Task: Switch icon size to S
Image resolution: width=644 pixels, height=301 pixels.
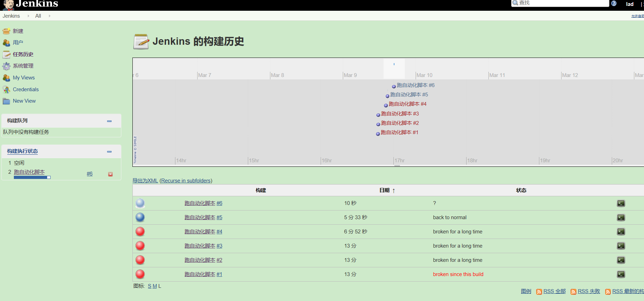Action: click(149, 286)
